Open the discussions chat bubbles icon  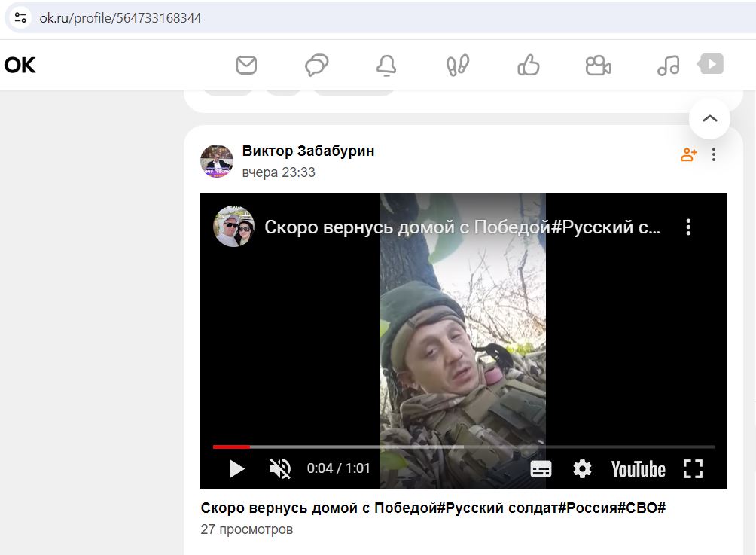click(317, 65)
